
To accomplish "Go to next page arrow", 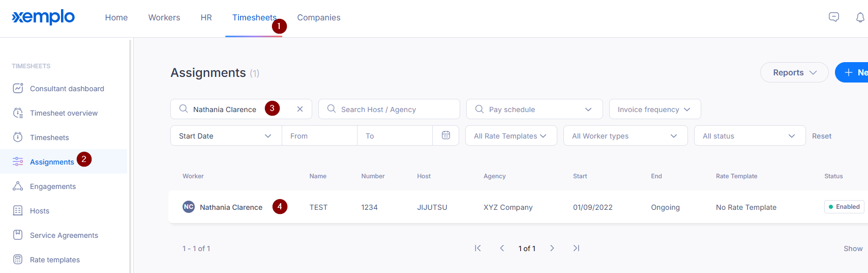I will pyautogui.click(x=552, y=248).
